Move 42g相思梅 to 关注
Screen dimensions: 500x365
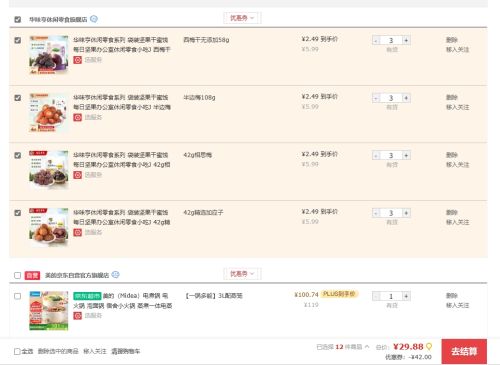click(x=457, y=165)
